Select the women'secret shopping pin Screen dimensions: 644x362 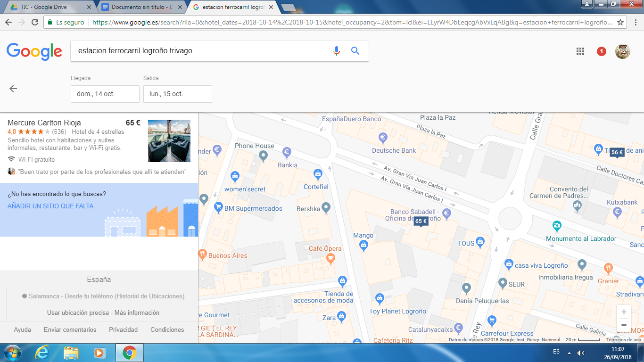click(235, 177)
